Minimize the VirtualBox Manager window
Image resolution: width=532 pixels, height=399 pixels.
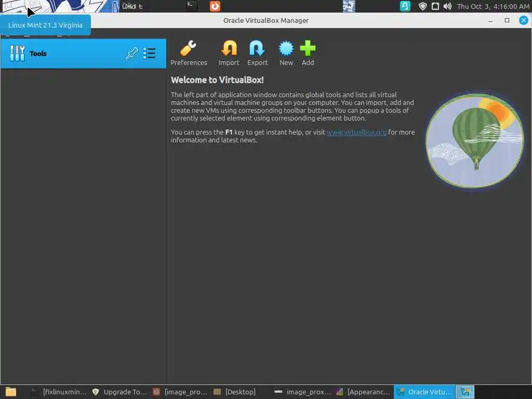[x=490, y=21]
